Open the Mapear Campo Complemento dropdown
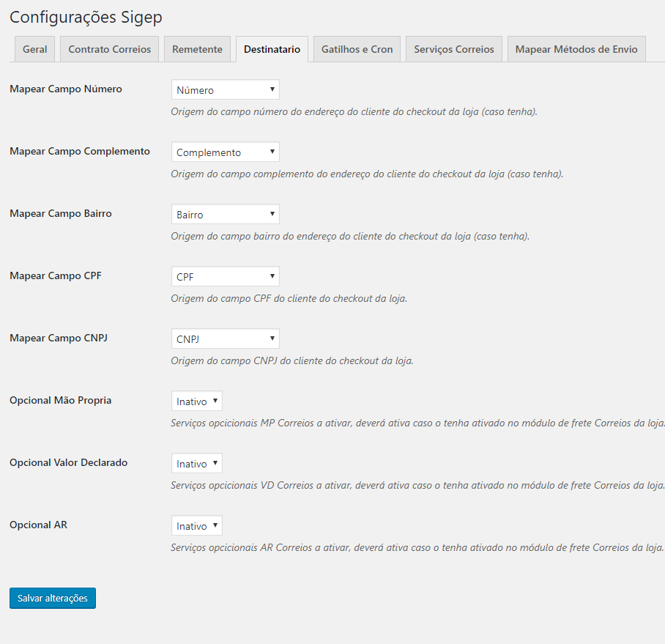The height and width of the screenshot is (644, 665). pos(225,152)
